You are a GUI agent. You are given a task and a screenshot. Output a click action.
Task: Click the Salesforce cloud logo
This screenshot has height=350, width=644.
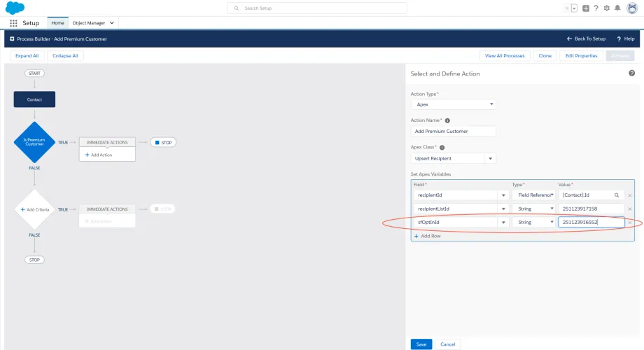[x=15, y=8]
